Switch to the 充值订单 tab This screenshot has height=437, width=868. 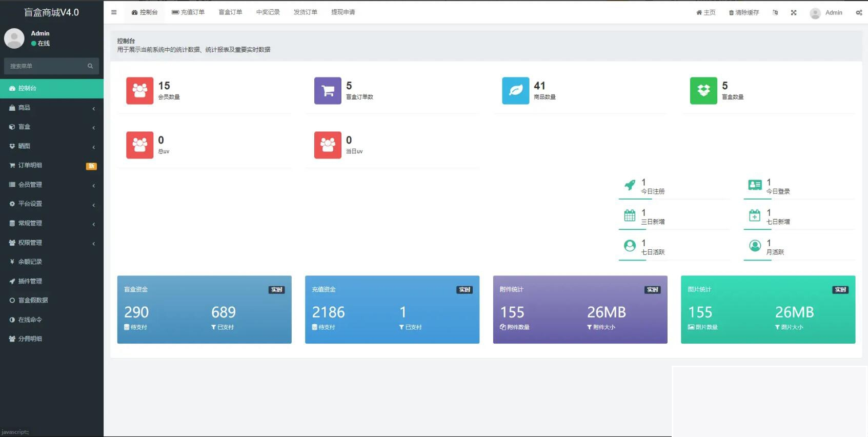[x=188, y=12]
